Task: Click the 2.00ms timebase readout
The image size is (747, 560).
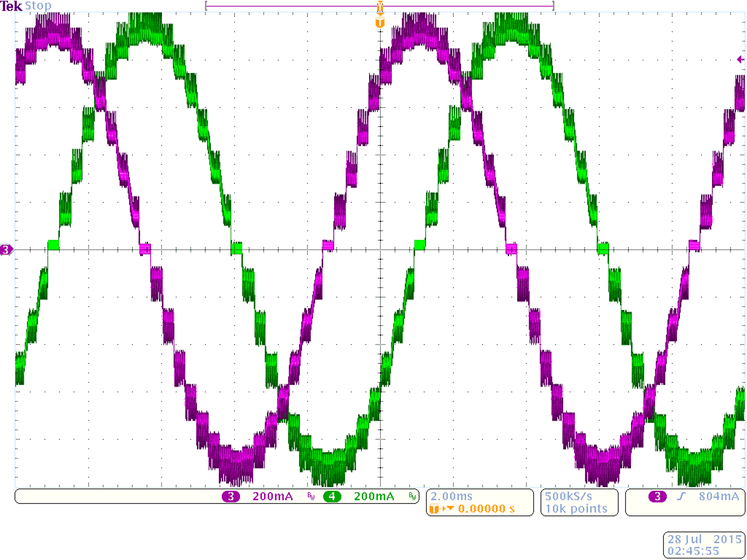Action: pyautogui.click(x=452, y=496)
